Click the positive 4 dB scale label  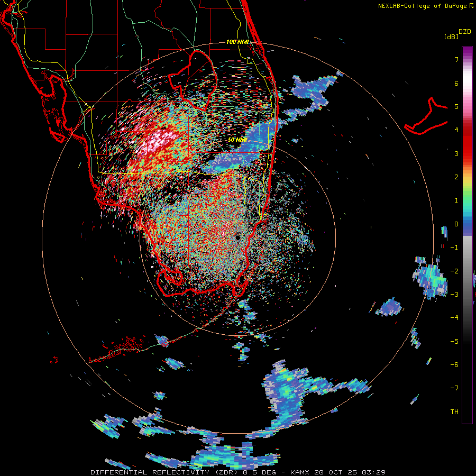(x=456, y=130)
